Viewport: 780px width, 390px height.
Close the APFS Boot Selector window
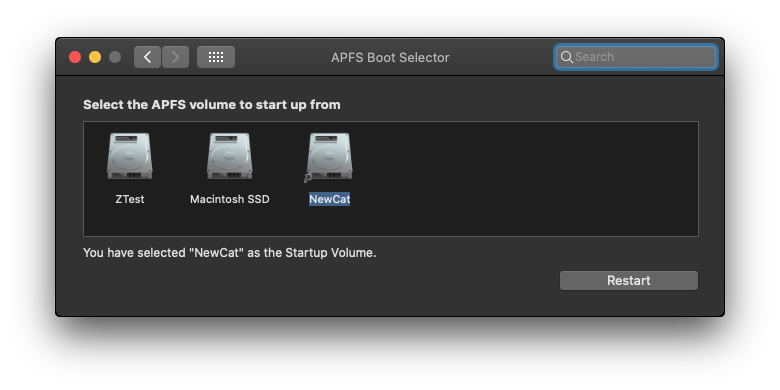75,57
